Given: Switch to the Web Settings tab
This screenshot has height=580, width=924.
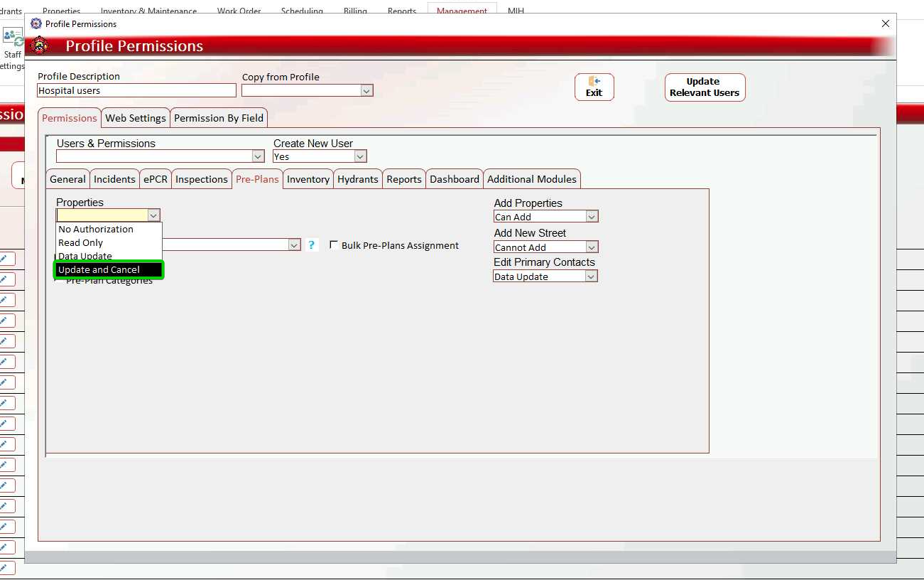Looking at the screenshot, I should pos(136,118).
